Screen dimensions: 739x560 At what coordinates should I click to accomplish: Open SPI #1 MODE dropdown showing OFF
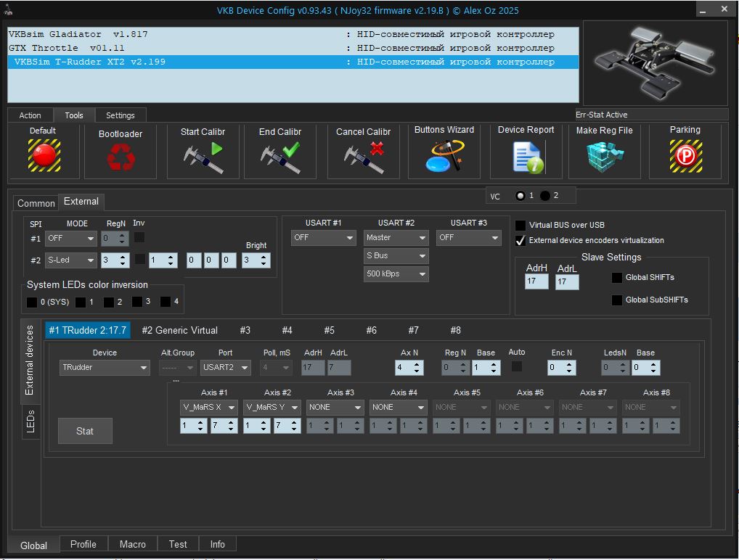tap(70, 239)
